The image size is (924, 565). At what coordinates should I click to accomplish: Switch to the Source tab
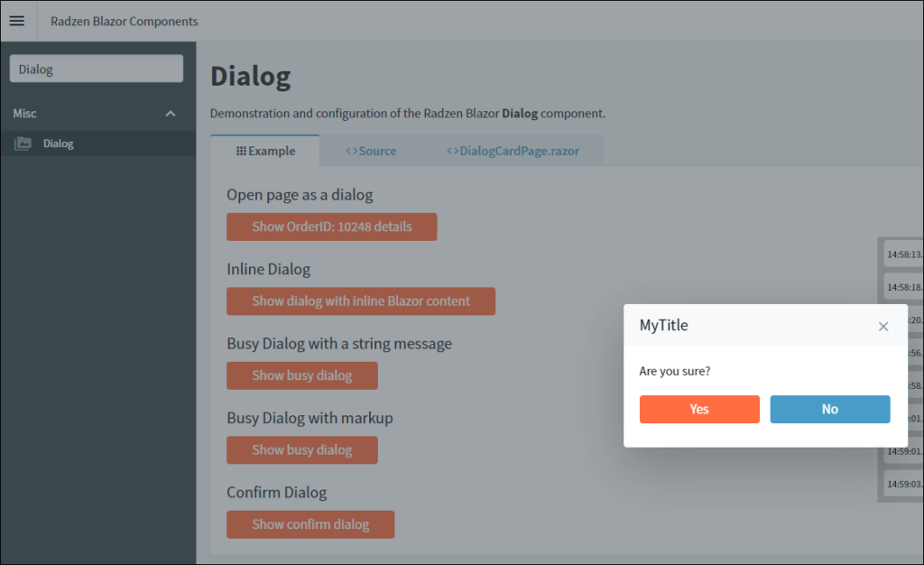tap(371, 151)
